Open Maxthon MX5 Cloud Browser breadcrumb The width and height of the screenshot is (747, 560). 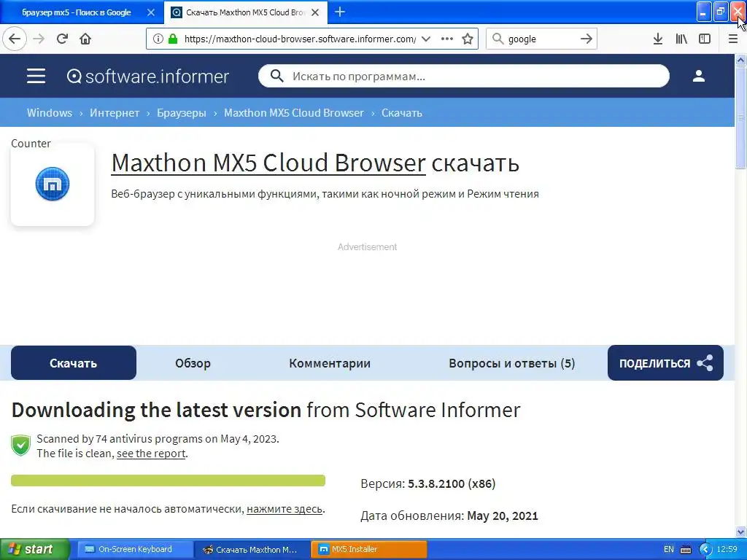click(x=294, y=113)
